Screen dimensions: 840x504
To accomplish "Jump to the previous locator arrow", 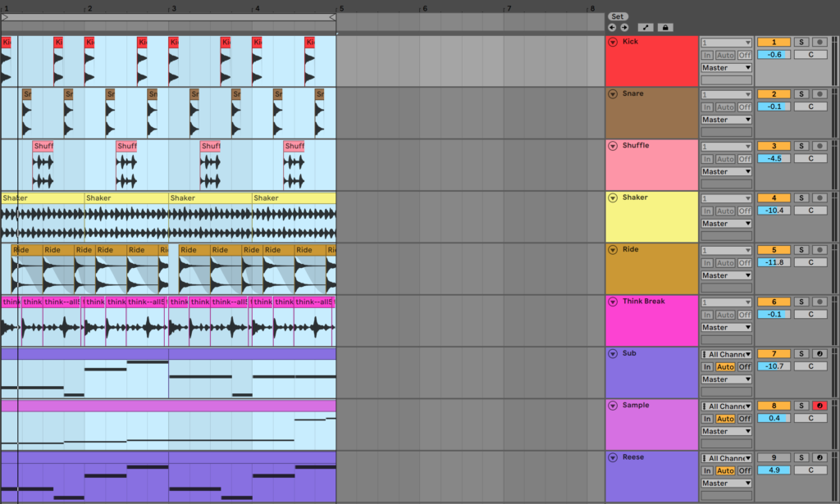I will pyautogui.click(x=612, y=27).
